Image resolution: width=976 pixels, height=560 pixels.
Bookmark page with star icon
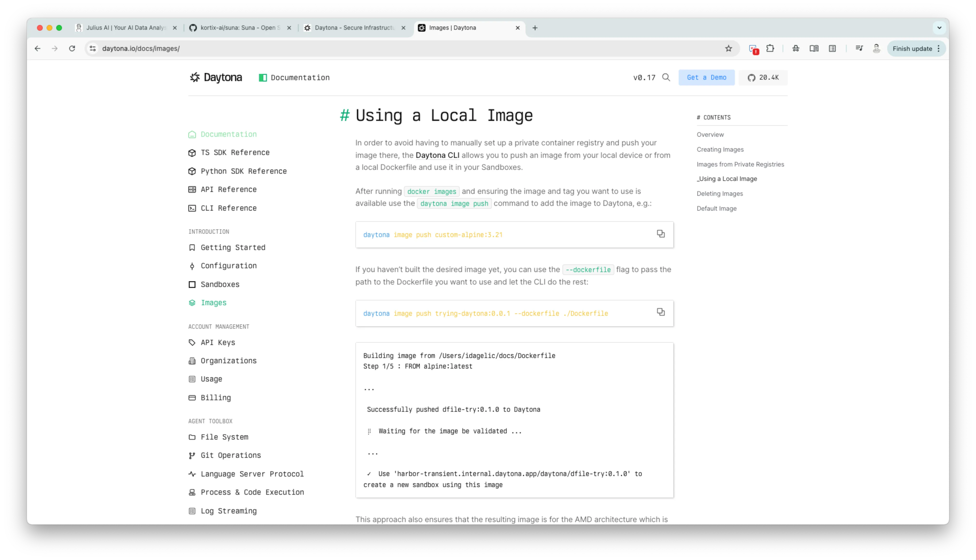click(x=728, y=48)
